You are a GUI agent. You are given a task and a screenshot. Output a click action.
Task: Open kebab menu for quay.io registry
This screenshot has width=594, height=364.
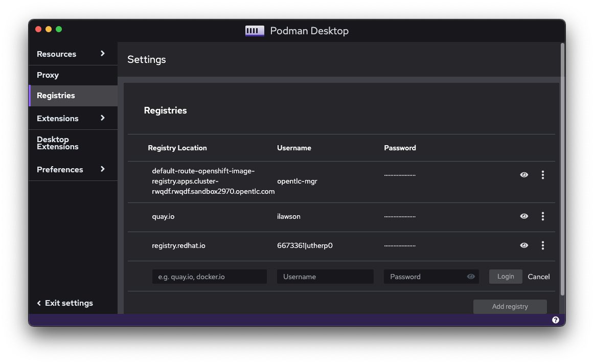click(542, 216)
